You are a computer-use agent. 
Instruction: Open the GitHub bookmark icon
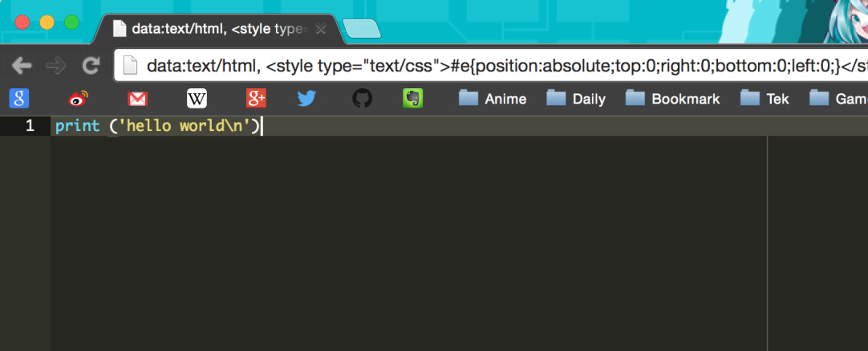362,99
